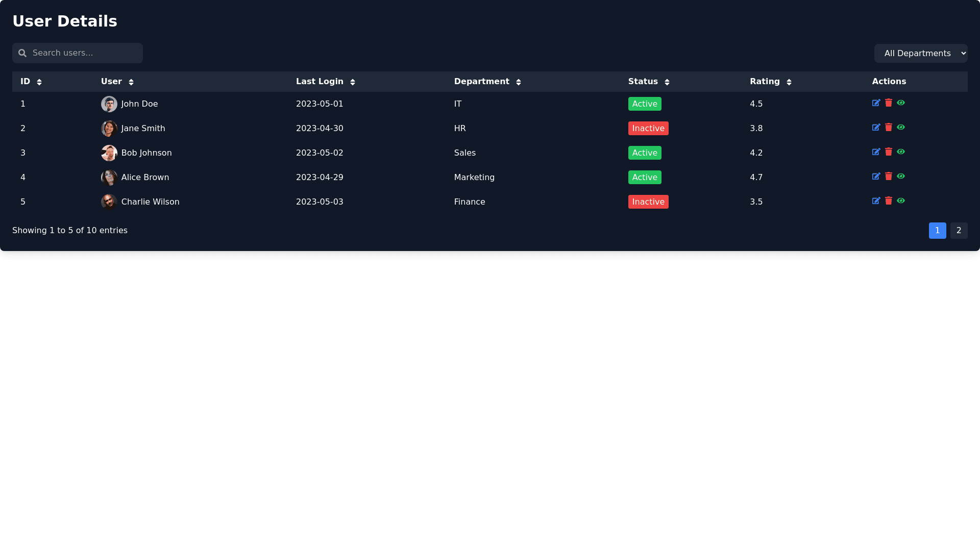View John Doe details eye icon
This screenshot has width=980, height=551.
tap(901, 103)
